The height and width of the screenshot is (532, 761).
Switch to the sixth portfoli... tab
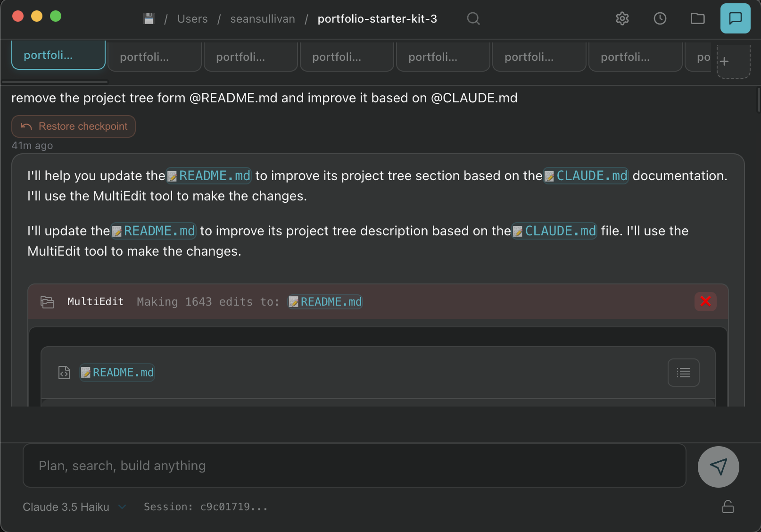[x=539, y=57]
